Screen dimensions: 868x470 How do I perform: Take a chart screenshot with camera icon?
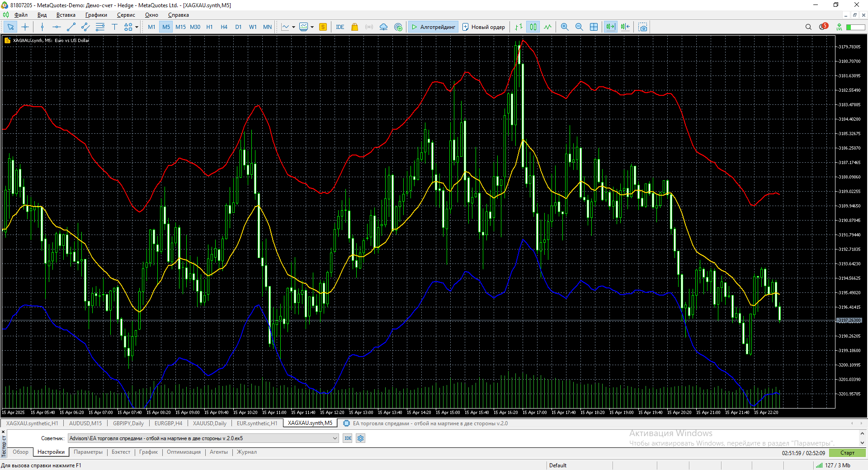[x=642, y=27]
